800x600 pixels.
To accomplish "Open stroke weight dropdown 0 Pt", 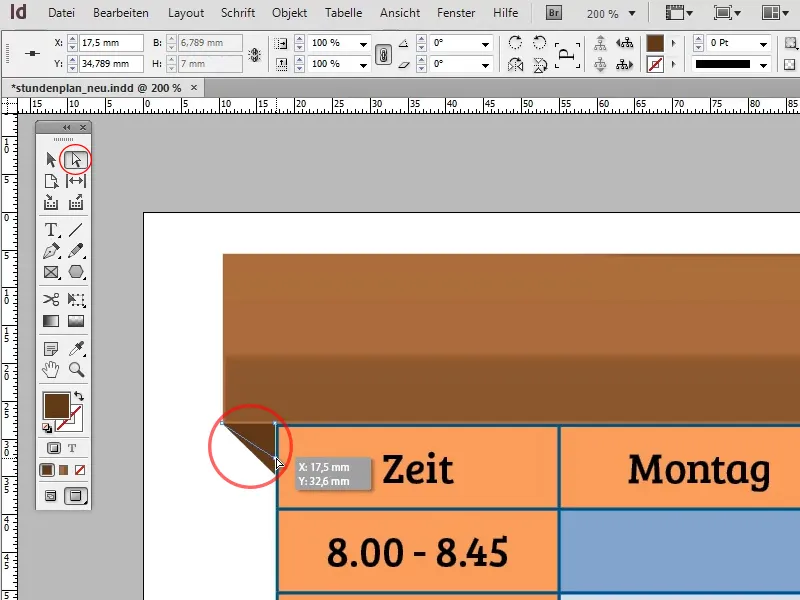I will [x=763, y=44].
